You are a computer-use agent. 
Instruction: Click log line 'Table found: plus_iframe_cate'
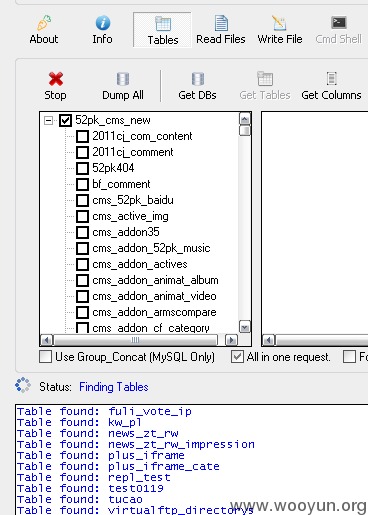[x=118, y=466]
